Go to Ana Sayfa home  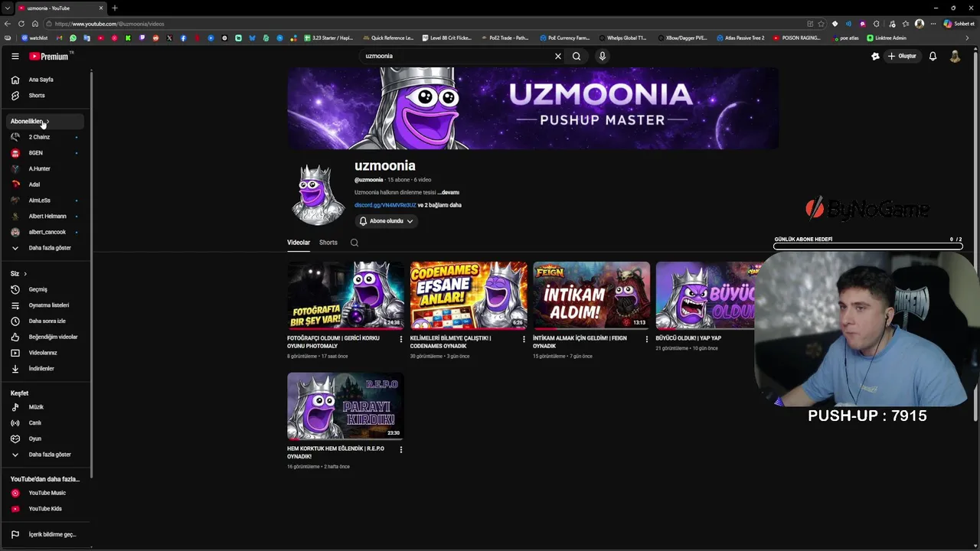coord(46,80)
